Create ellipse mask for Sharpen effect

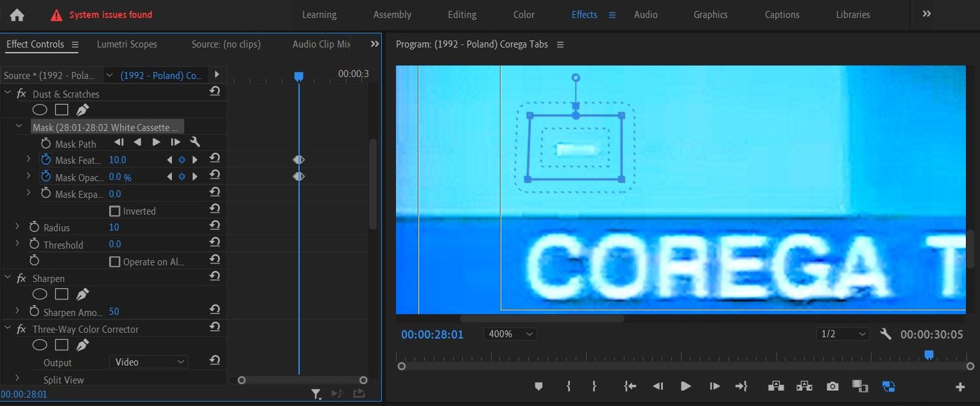(x=40, y=294)
